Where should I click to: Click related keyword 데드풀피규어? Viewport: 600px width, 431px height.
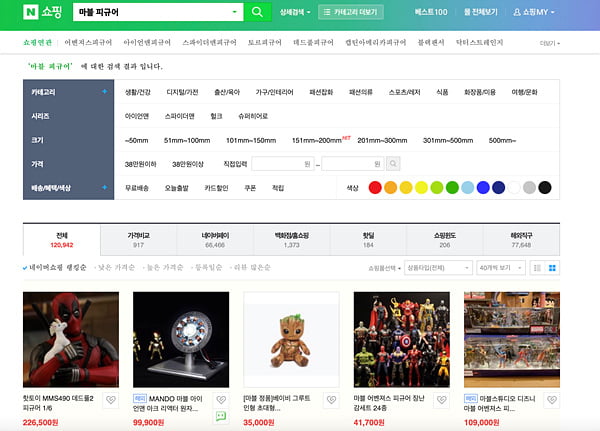[313, 42]
